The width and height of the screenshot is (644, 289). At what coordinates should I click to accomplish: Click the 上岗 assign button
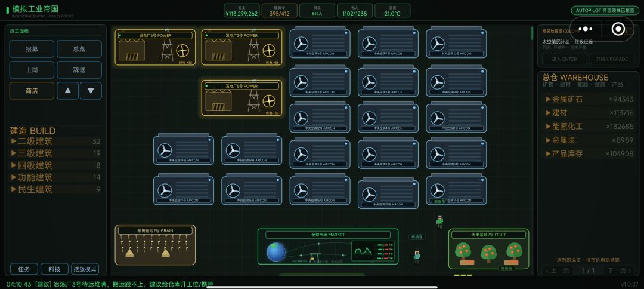coord(32,70)
